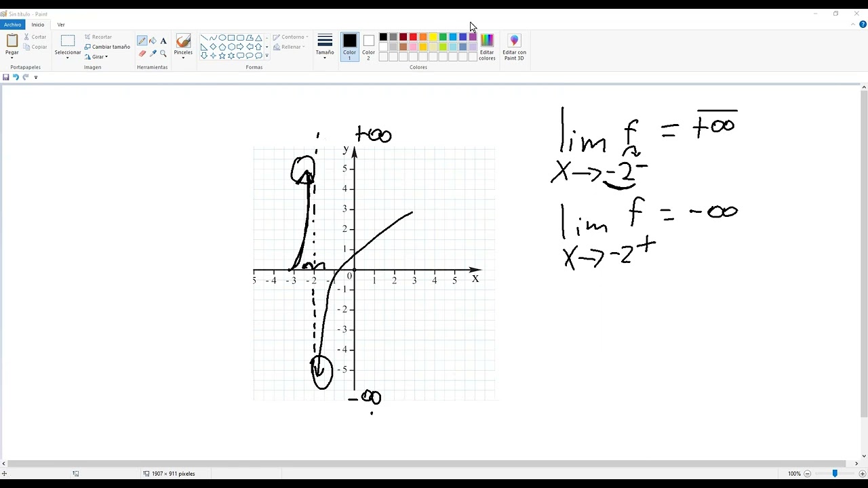Click the Seleccionar rectangle selection icon
Screen dimensions: 868x488
tap(68, 41)
